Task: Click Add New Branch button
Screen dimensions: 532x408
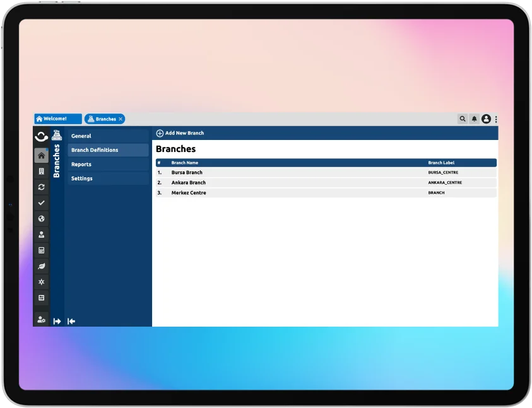Action: [x=180, y=133]
